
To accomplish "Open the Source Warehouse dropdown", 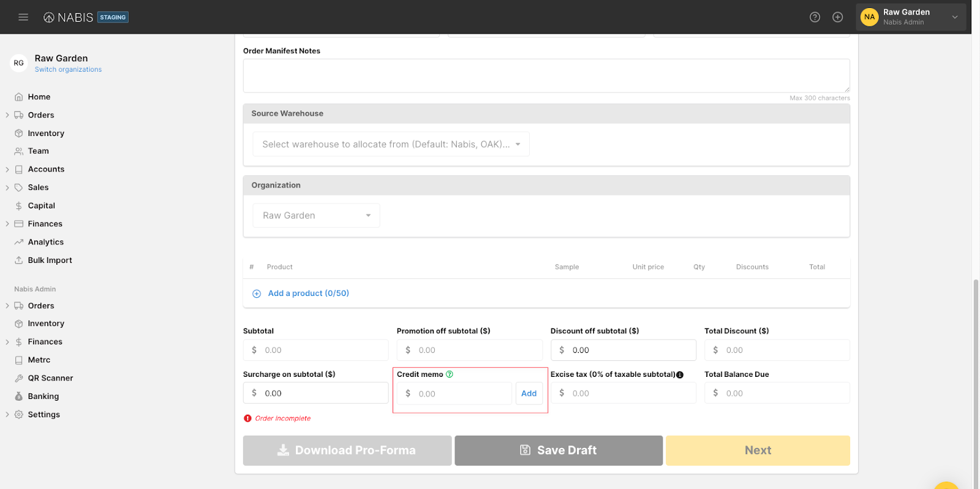I will tap(391, 145).
